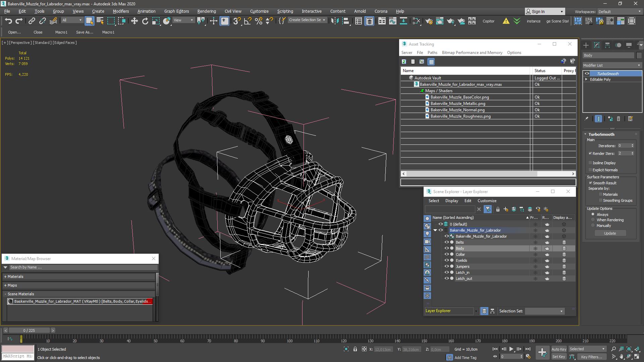The height and width of the screenshot is (362, 644).
Task: Toggle the Percent Snap icon
Action: point(258,21)
